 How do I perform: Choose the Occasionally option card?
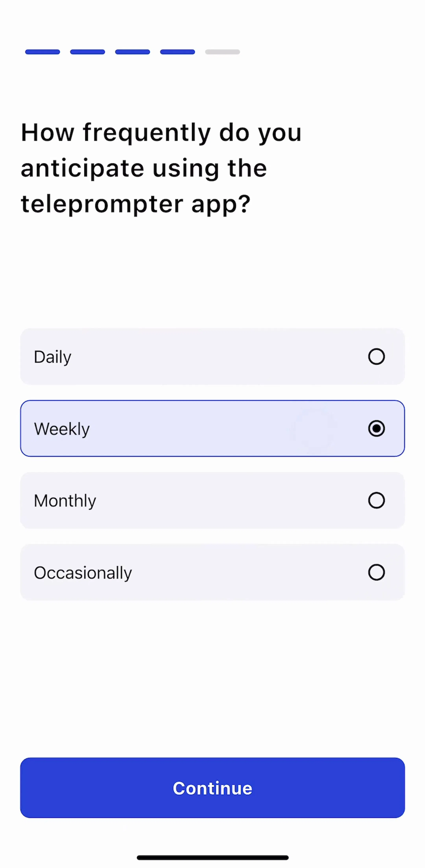point(212,572)
